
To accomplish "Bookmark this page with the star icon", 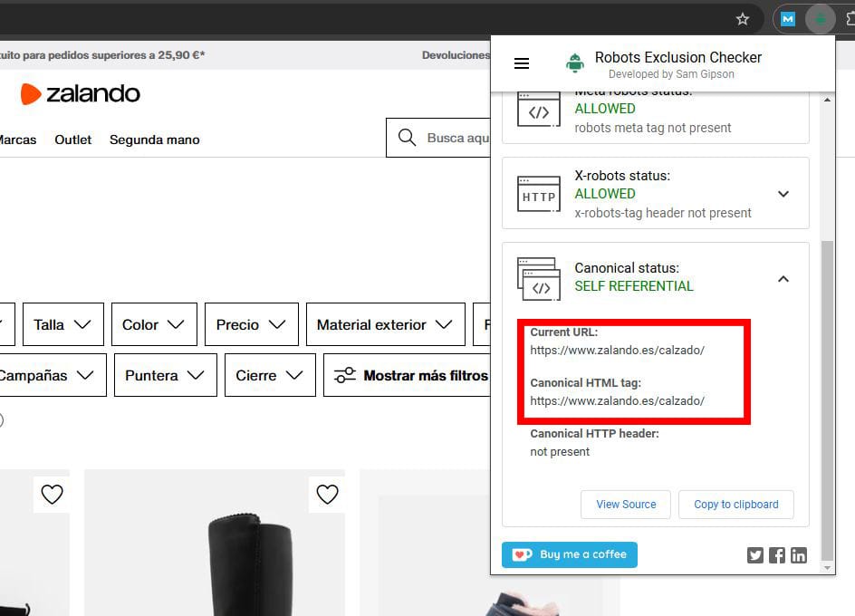I will pyautogui.click(x=742, y=20).
